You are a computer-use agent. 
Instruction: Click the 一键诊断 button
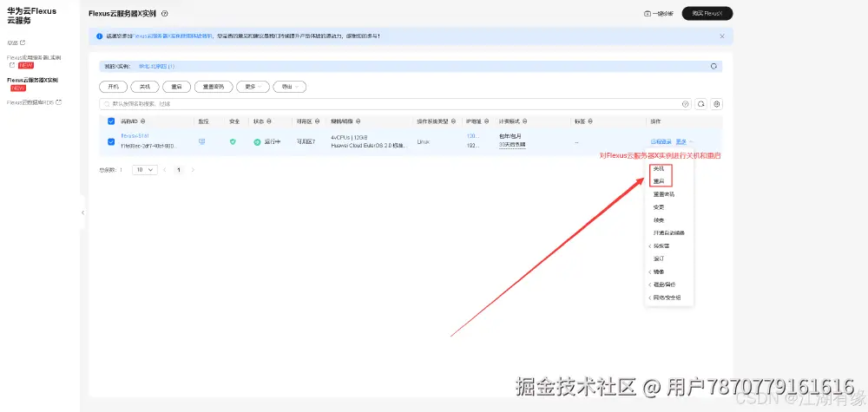659,14
